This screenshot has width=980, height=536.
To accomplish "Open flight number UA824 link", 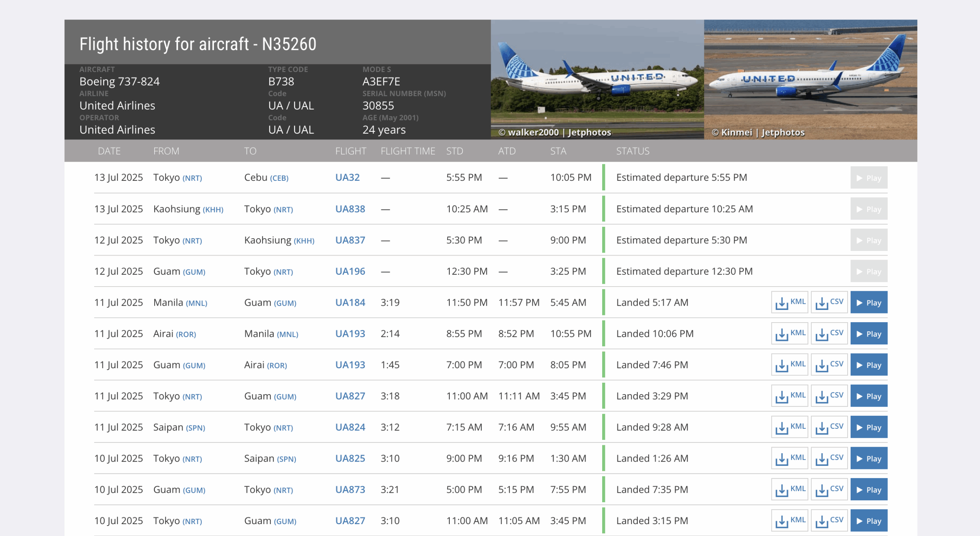I will (350, 427).
